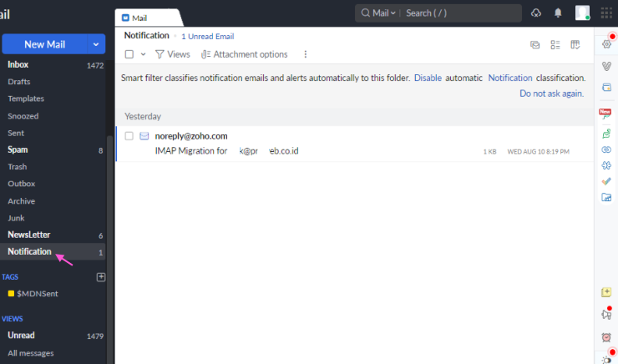The height and width of the screenshot is (364, 618).
Task: Add a new tag with plus icon
Action: click(101, 277)
